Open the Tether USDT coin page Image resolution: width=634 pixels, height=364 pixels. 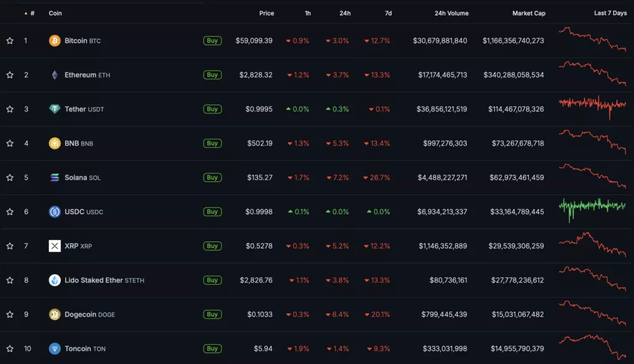point(84,109)
